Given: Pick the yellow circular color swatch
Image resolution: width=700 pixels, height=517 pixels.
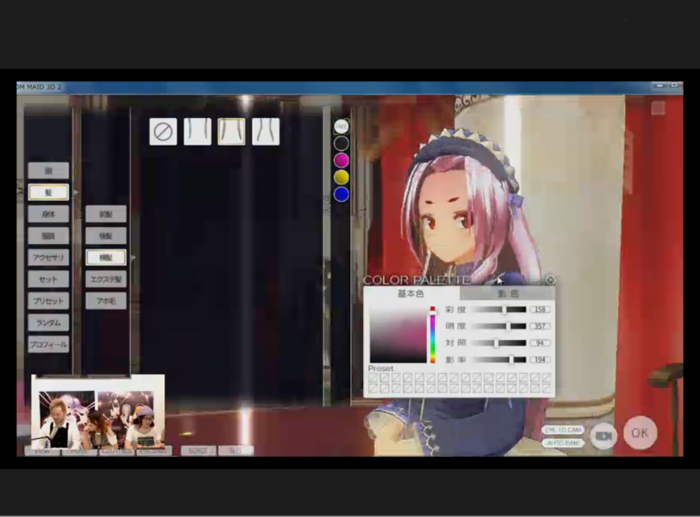Looking at the screenshot, I should click(x=342, y=177).
